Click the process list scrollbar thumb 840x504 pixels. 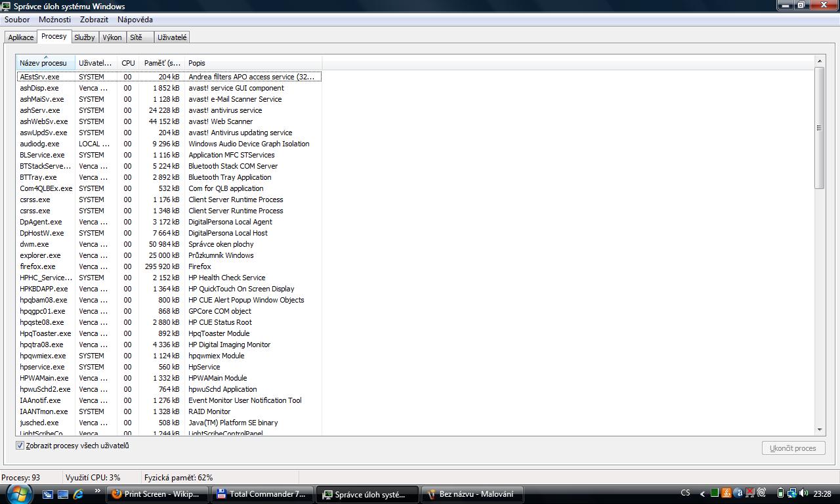[819, 128]
